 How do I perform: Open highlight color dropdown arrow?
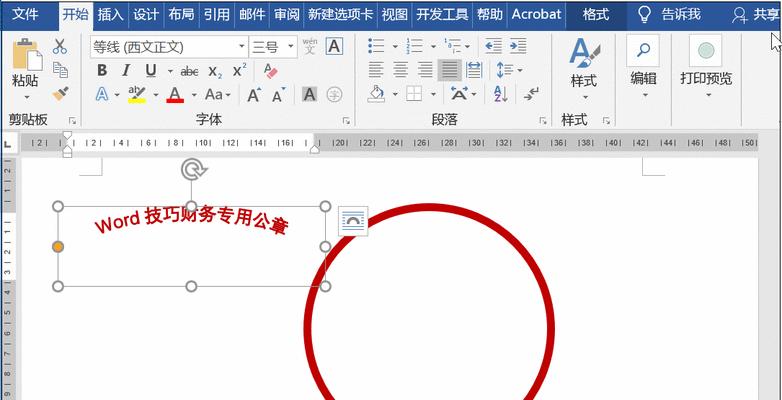pos(155,94)
